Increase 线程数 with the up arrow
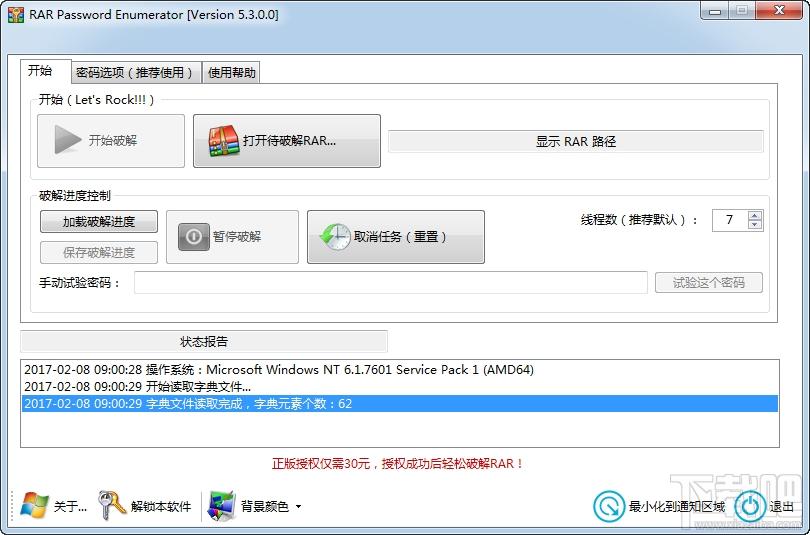The image size is (810, 535). (755, 216)
